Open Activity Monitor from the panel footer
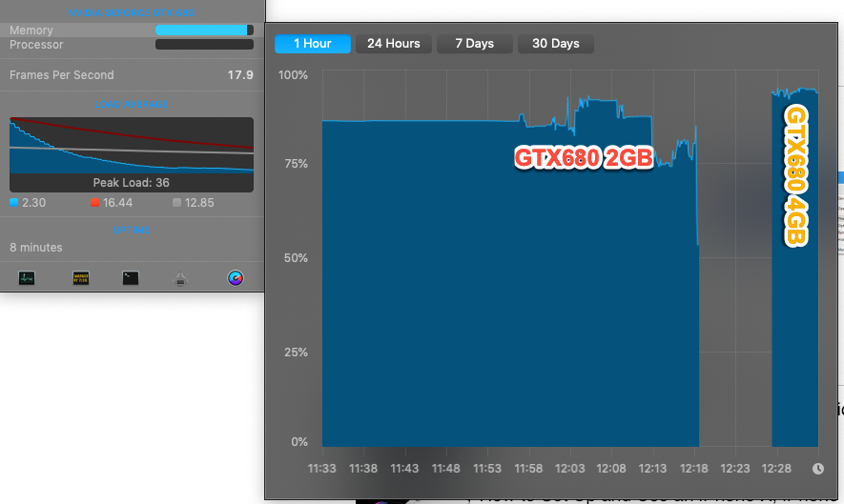The height and width of the screenshot is (504, 844). (x=27, y=278)
